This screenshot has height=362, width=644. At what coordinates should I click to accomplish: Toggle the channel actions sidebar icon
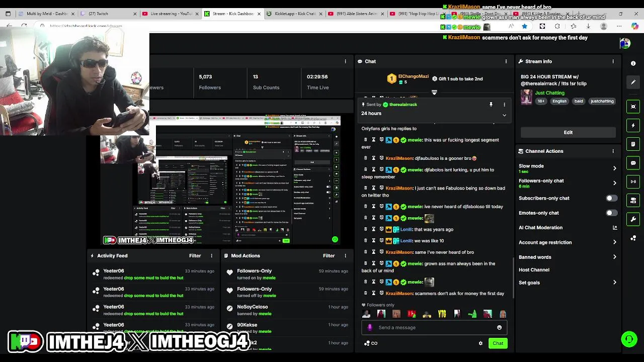coord(633,201)
